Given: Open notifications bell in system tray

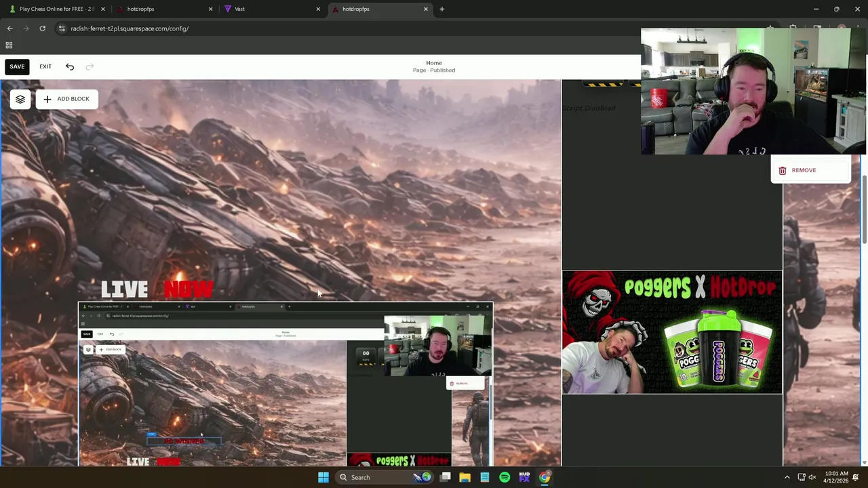Looking at the screenshot, I should click(857, 477).
